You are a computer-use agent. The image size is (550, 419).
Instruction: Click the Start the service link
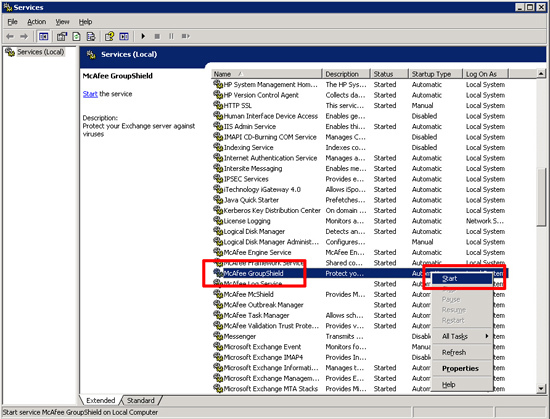(x=90, y=94)
